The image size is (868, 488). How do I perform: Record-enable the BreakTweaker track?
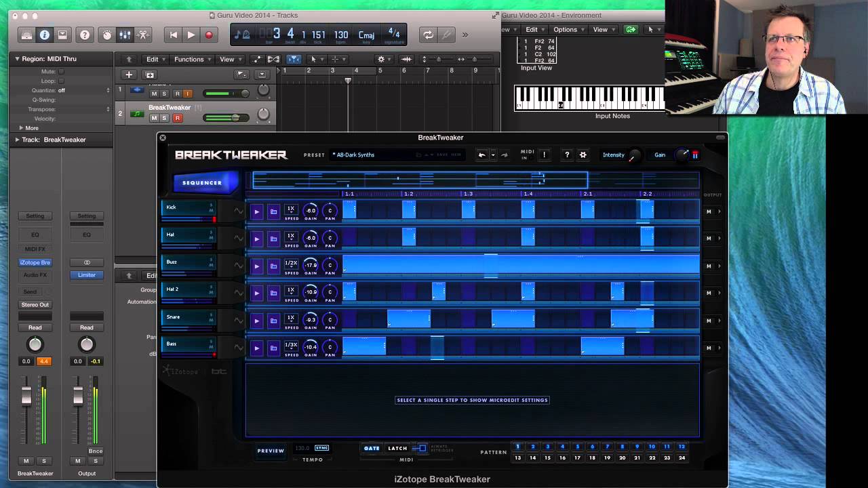tap(178, 118)
